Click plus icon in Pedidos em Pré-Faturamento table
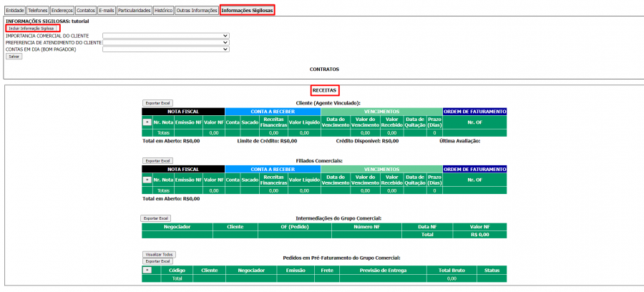Viewport: 644px width, 292px height. pyautogui.click(x=147, y=271)
